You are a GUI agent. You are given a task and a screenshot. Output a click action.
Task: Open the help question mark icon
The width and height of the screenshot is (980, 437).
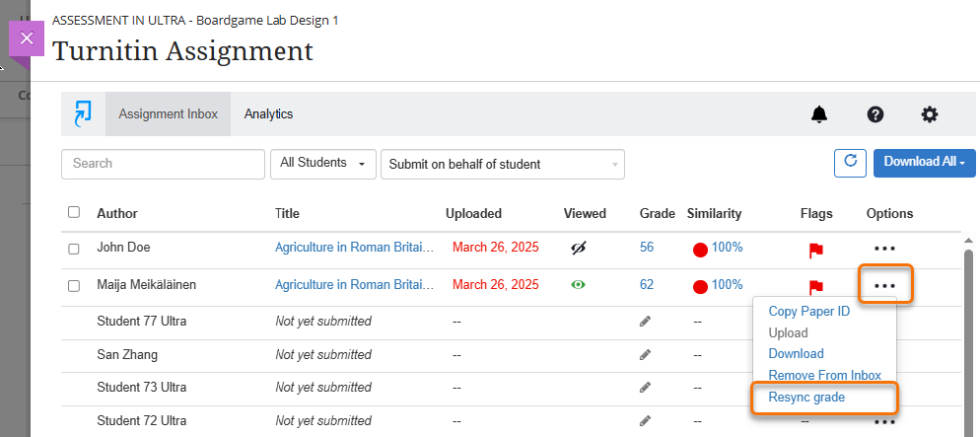point(875,114)
